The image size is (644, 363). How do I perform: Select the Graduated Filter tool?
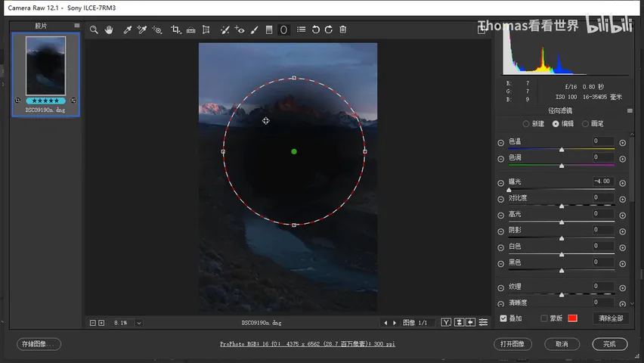click(269, 29)
